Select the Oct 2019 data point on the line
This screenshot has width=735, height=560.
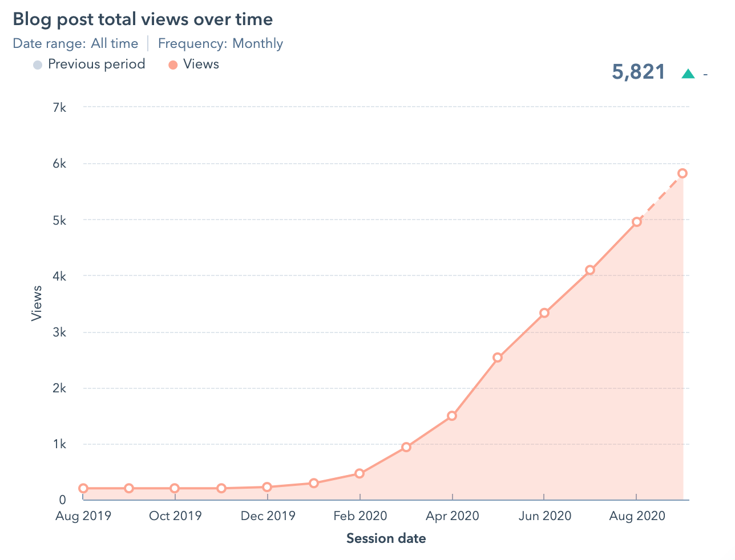coord(175,488)
